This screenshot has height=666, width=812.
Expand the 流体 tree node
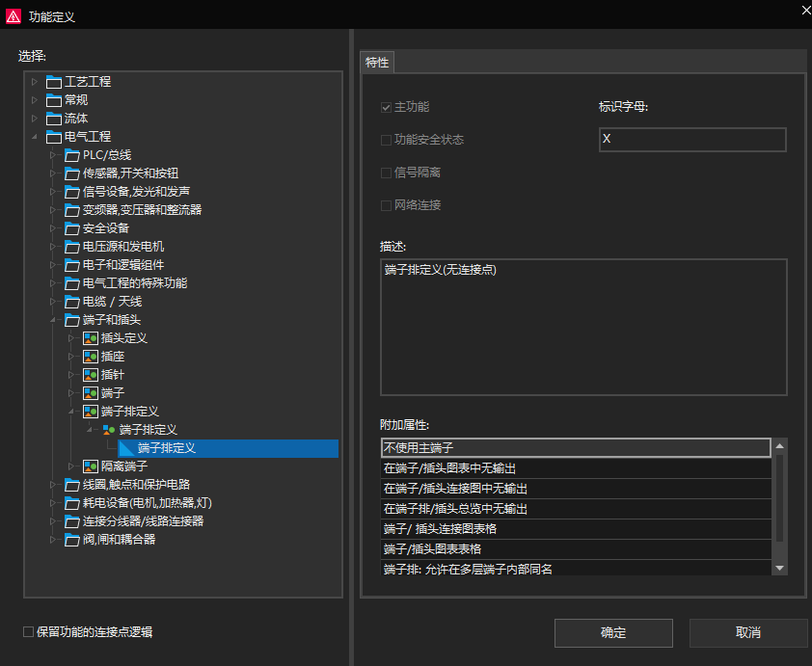35,119
